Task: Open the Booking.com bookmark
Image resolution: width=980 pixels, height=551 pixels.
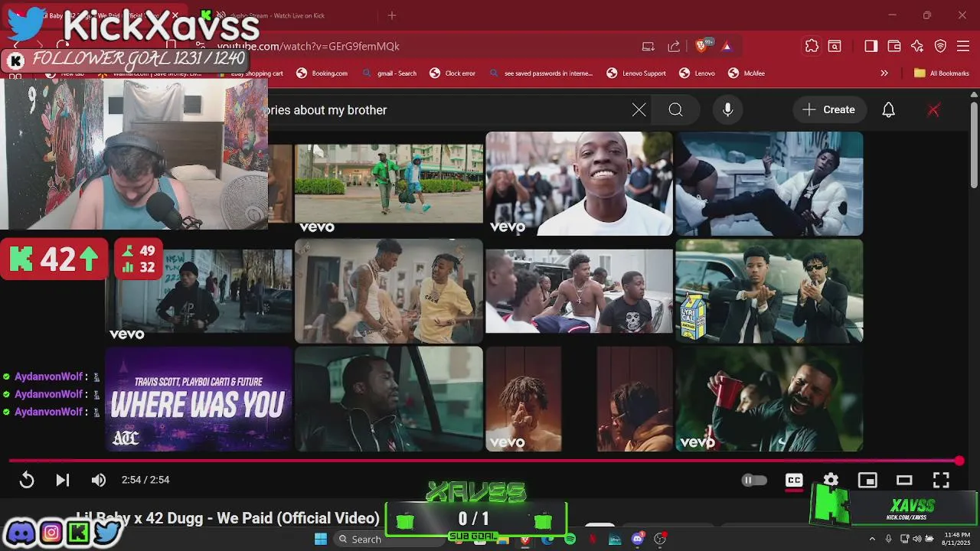Action: point(322,73)
